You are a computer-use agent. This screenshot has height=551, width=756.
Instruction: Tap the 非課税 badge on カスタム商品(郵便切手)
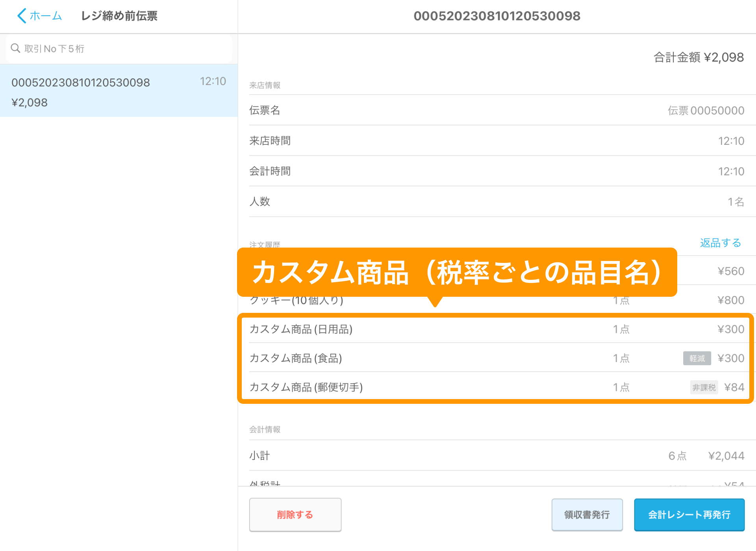tap(704, 387)
